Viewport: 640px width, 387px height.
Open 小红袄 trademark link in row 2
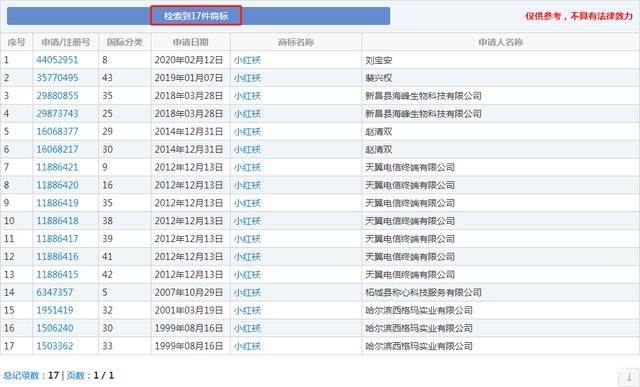(x=247, y=78)
